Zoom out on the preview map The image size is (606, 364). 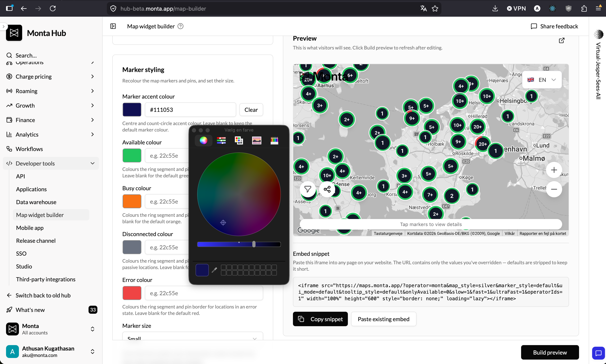(x=554, y=189)
